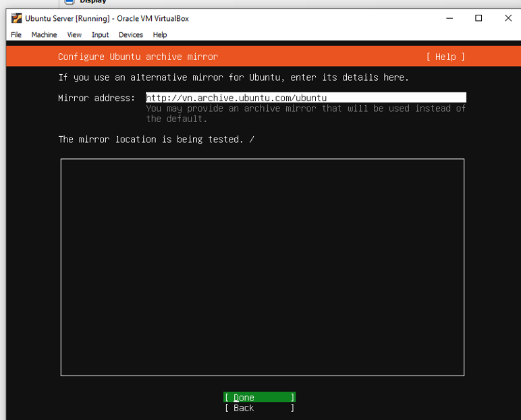This screenshot has height=420, width=521.
Task: Open the File menu
Action: pyautogui.click(x=16, y=34)
